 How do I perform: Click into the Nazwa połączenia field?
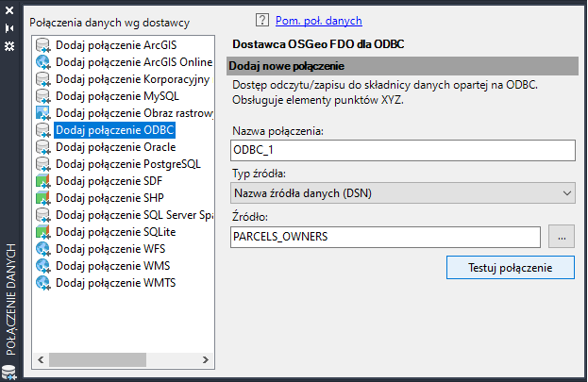tap(403, 151)
